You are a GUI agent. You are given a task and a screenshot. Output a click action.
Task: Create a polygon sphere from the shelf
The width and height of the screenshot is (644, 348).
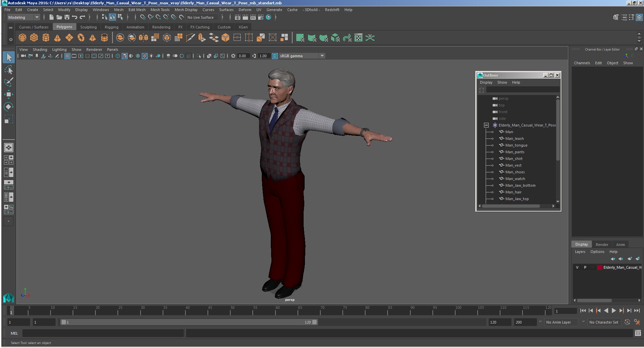(x=22, y=38)
